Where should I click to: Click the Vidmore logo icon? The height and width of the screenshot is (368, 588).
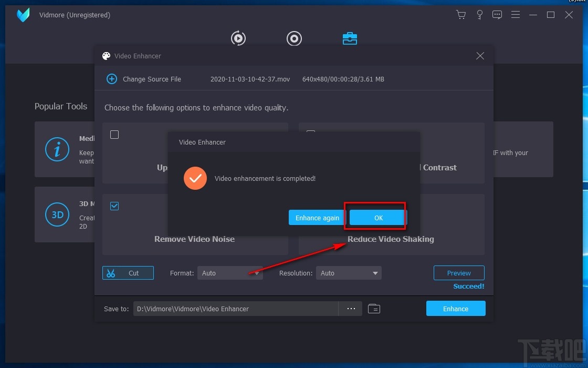tap(23, 15)
